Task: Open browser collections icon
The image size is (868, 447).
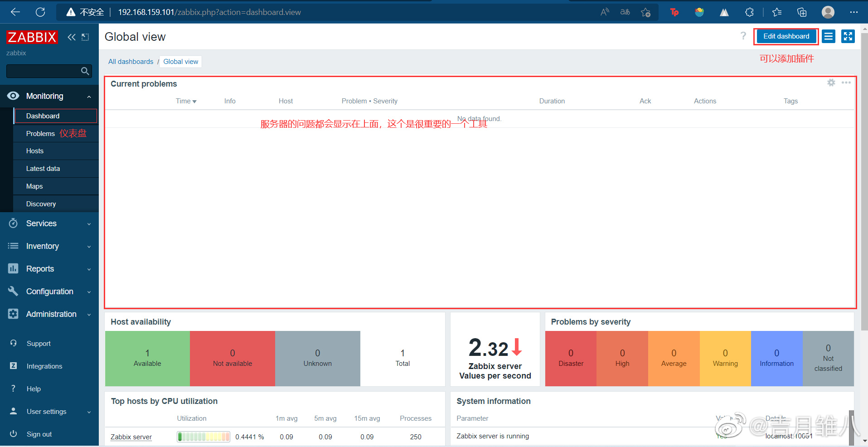Action: (x=802, y=12)
